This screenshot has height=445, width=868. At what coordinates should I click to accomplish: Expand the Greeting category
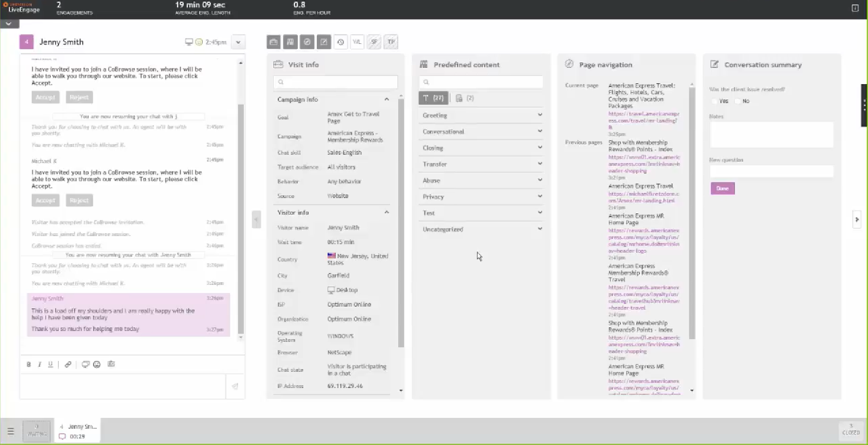[x=482, y=115]
